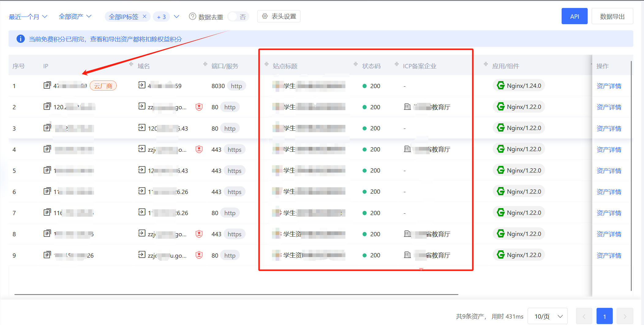The width and height of the screenshot is (644, 325).
Task: Click the 站点标题 column header
Action: (x=285, y=66)
